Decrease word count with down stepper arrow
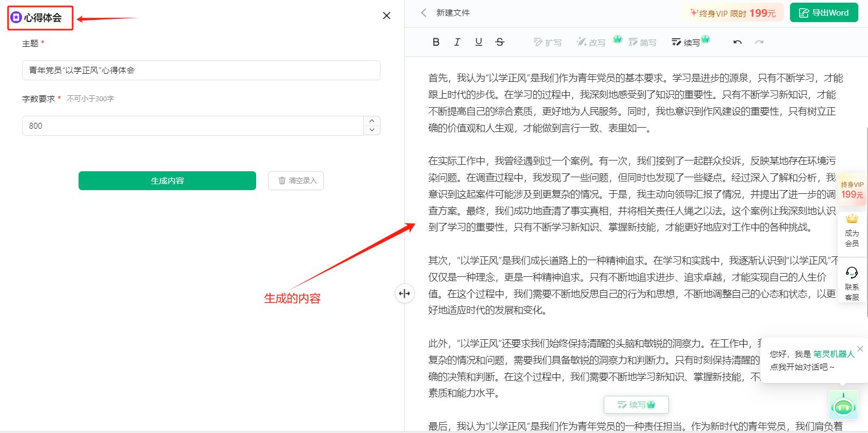This screenshot has width=868, height=433. click(x=372, y=130)
